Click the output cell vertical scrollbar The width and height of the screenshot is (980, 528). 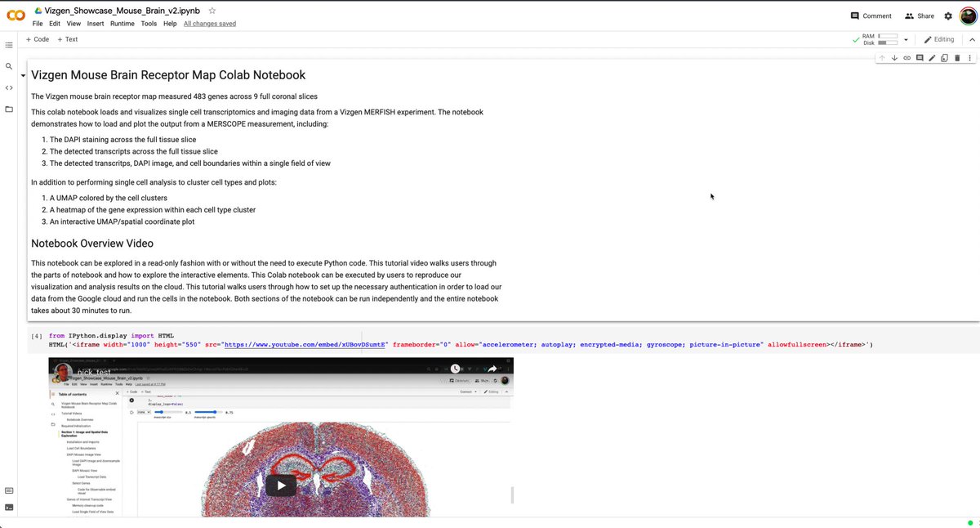(x=512, y=494)
